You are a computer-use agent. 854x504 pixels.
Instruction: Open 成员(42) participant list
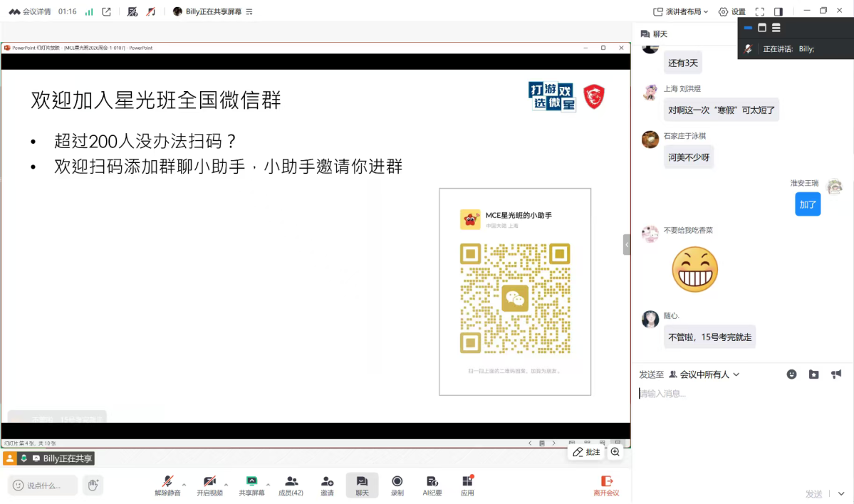291,485
